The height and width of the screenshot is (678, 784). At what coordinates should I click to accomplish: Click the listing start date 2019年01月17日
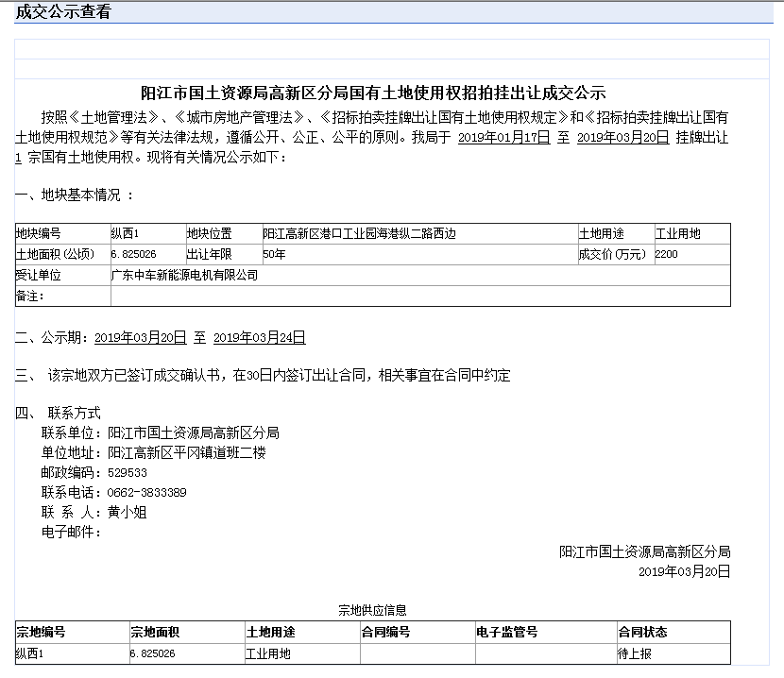(503, 137)
